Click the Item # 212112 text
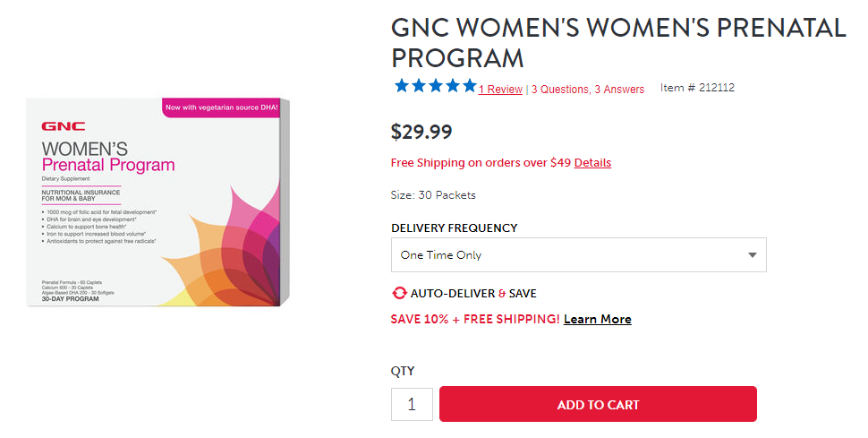868x438 pixels. click(x=697, y=88)
